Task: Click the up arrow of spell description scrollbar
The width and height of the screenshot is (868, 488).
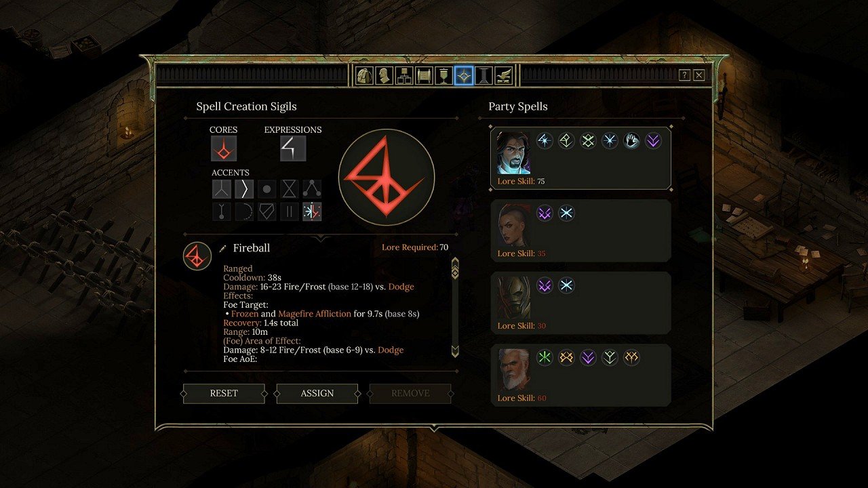Action: click(455, 262)
